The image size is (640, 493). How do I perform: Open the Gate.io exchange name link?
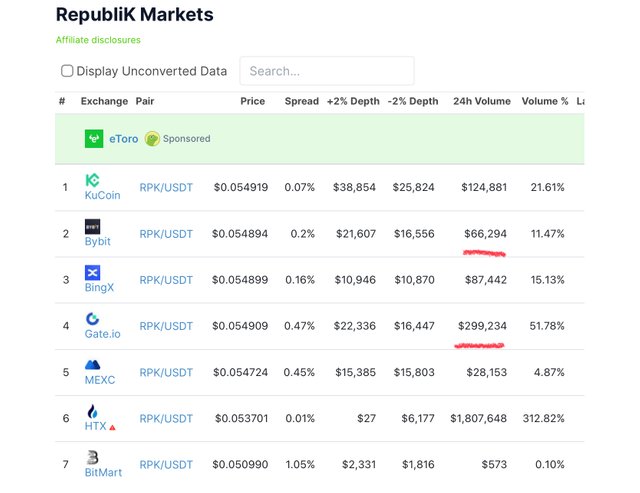pos(102,334)
